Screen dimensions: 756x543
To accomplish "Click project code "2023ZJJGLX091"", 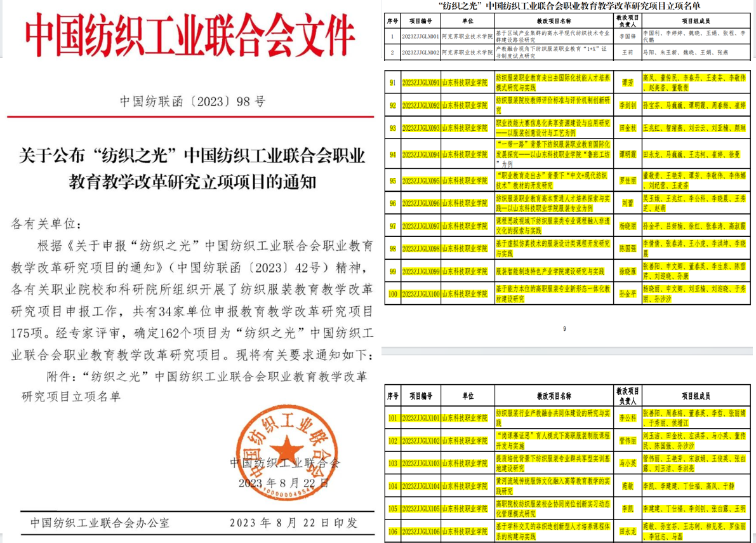I will (x=420, y=83).
